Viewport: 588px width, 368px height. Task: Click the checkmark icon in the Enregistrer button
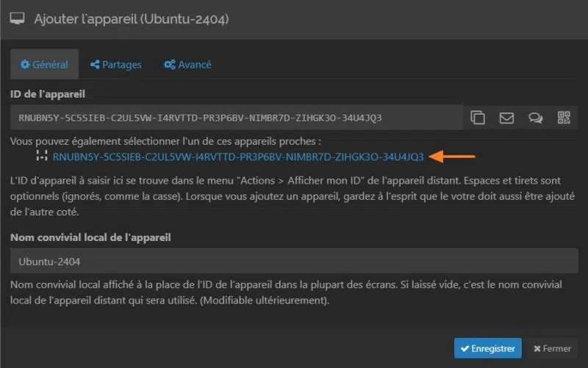(464, 348)
